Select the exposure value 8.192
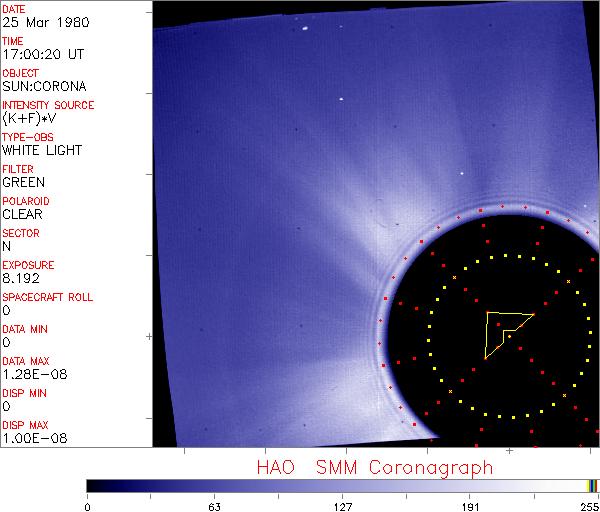The image size is (600, 512). (x=21, y=278)
